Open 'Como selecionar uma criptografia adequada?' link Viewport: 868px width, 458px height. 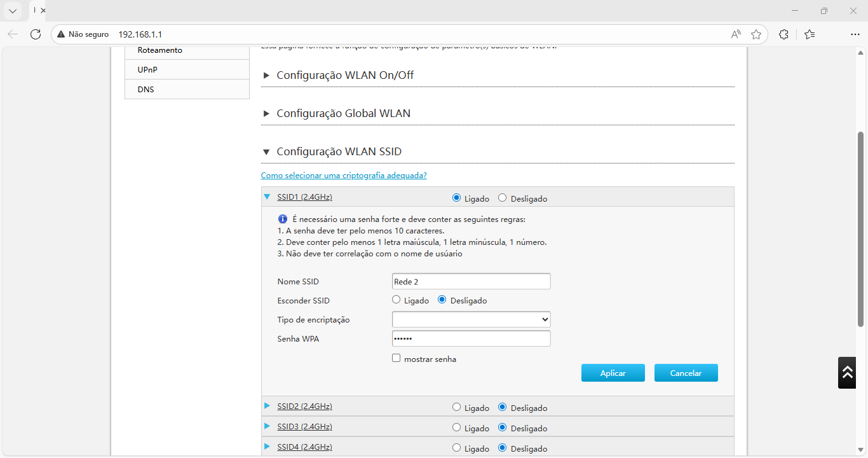(x=344, y=175)
